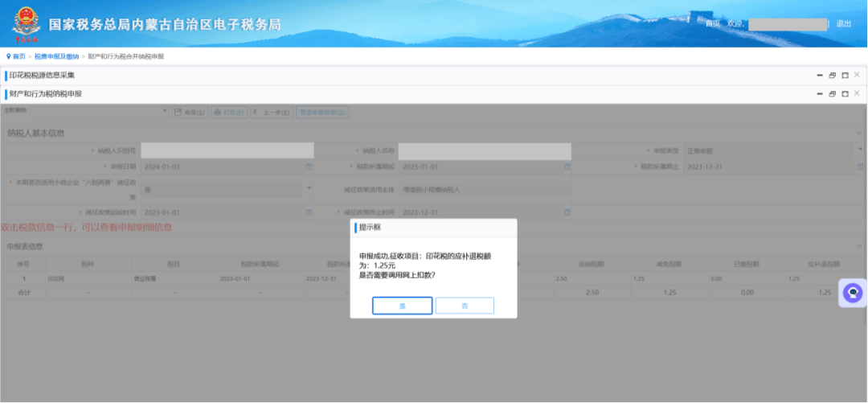Image resolution: width=868 pixels, height=403 pixels.
Task: Select the 印花税 cell in table
Action: click(89, 279)
